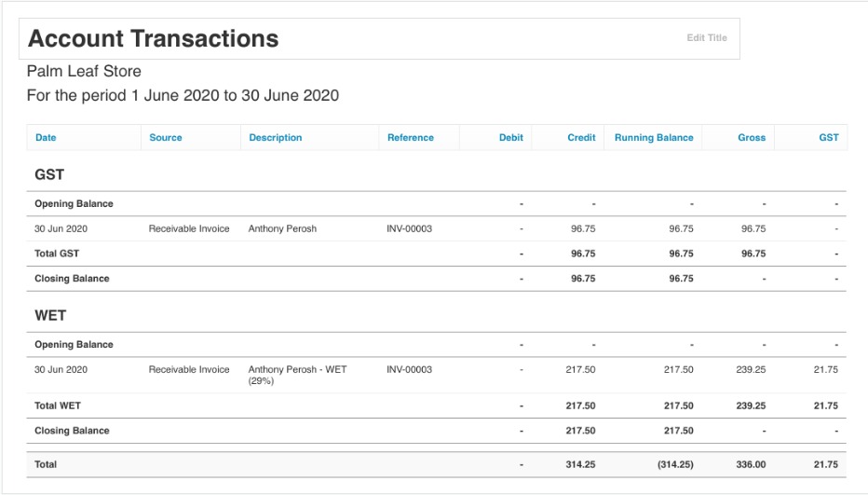Screen dimensions: 868x495
Task: Click the Credit column header
Action: click(x=581, y=138)
